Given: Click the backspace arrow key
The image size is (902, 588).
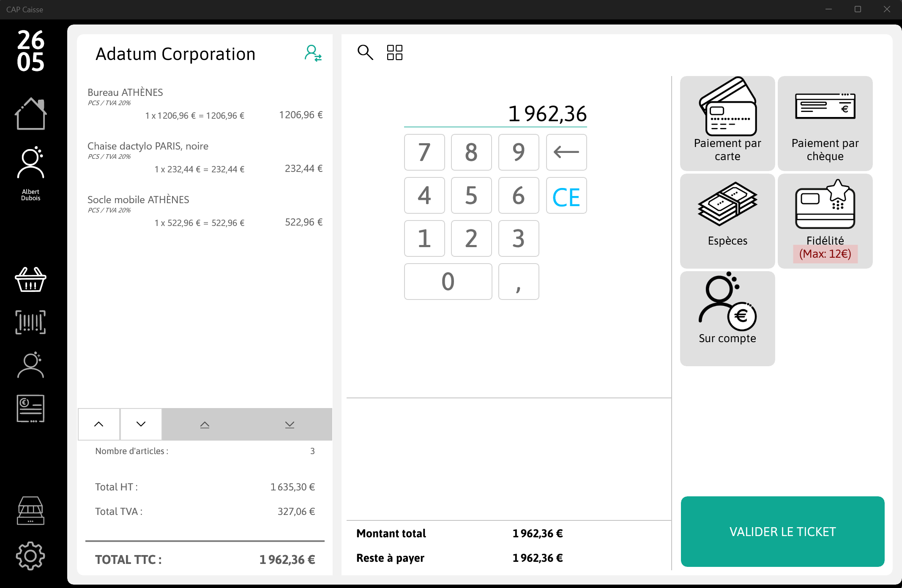Looking at the screenshot, I should click(566, 152).
